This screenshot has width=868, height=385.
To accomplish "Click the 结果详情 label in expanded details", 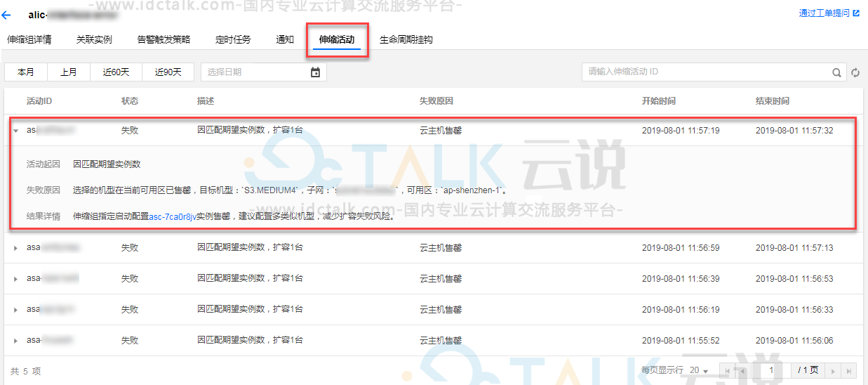I will pos(44,216).
